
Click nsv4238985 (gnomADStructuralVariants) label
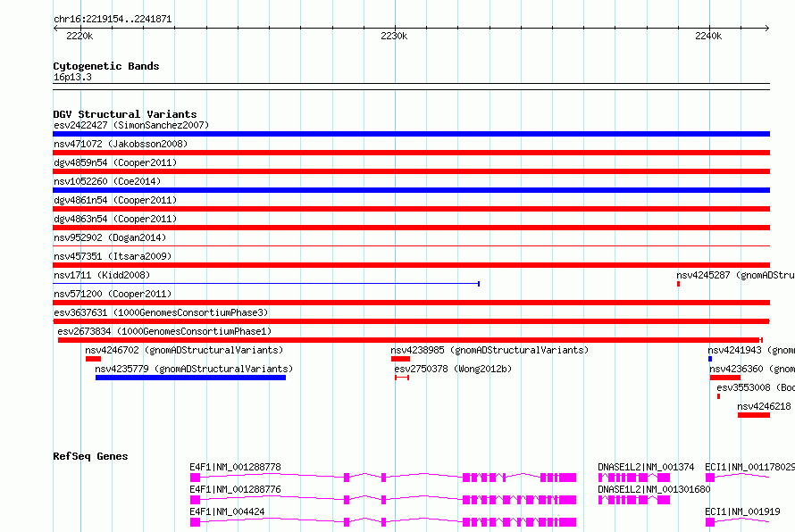pyautogui.click(x=490, y=350)
